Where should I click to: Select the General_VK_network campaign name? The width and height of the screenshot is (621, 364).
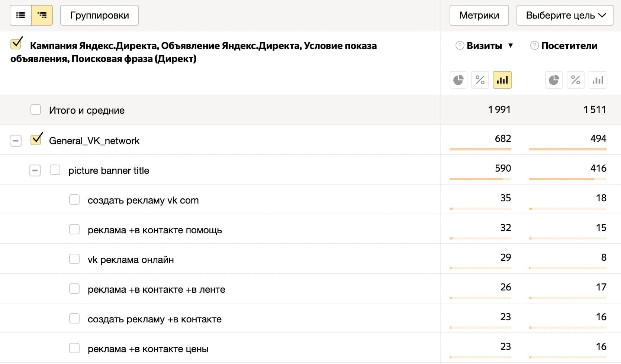pyautogui.click(x=94, y=141)
